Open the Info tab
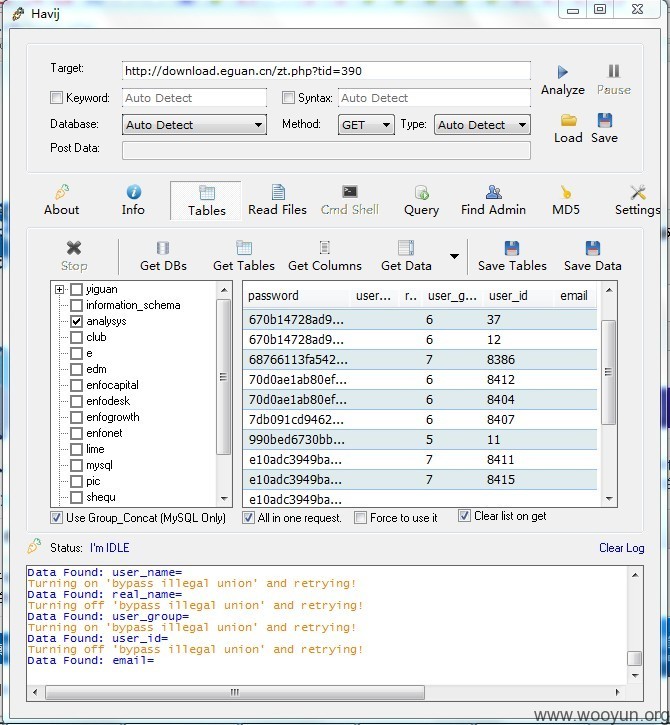670x725 pixels. pos(133,201)
